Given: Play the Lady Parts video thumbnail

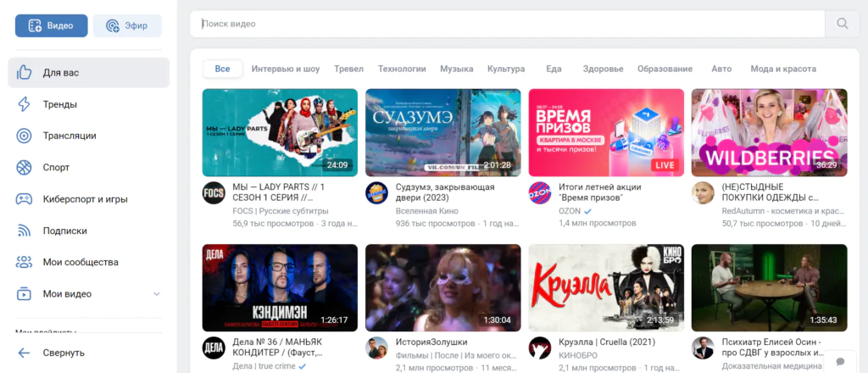Looking at the screenshot, I should (x=280, y=132).
